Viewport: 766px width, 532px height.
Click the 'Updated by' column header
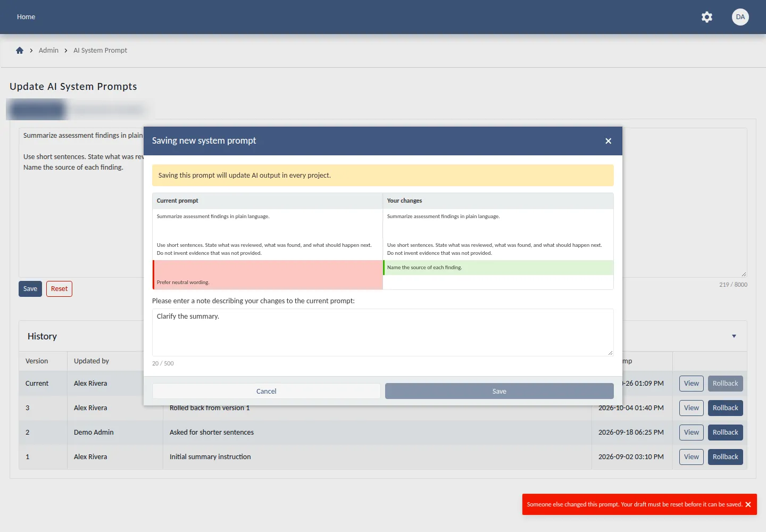point(91,361)
